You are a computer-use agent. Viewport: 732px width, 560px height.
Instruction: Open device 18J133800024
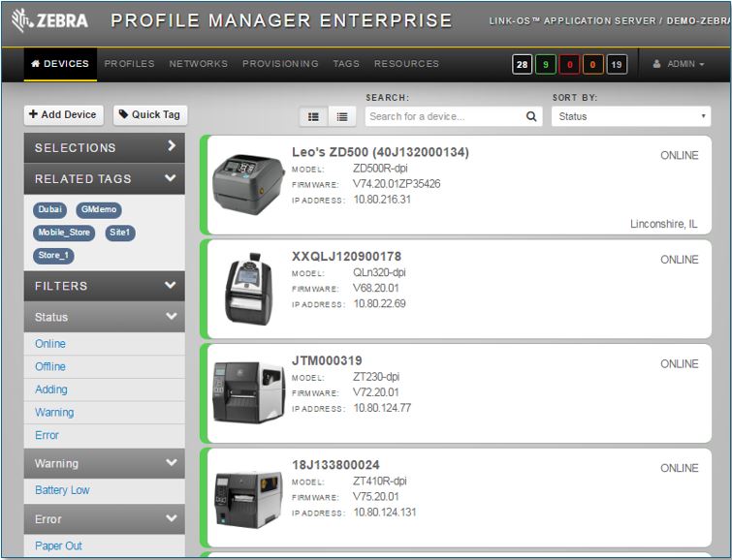(335, 465)
